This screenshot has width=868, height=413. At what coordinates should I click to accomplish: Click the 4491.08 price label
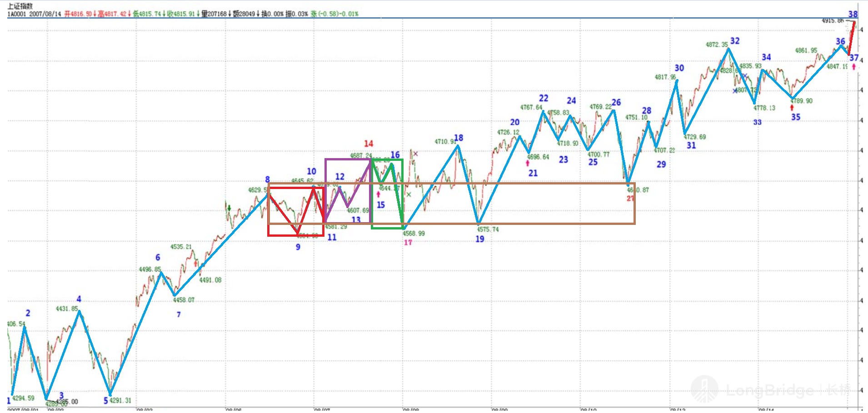click(x=210, y=280)
